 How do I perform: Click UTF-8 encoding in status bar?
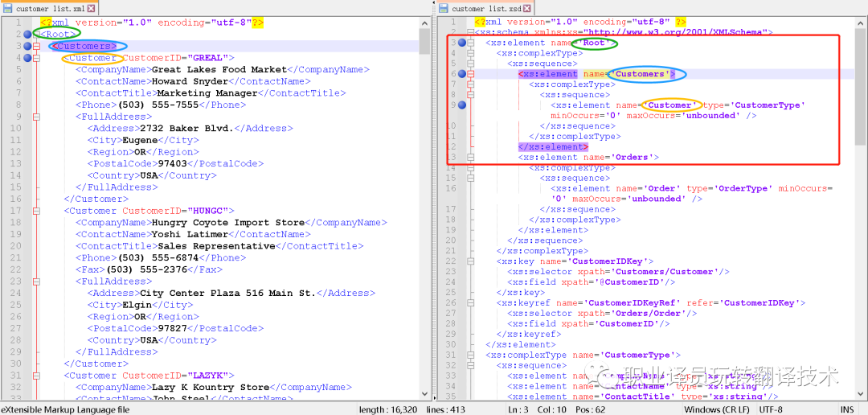click(771, 409)
